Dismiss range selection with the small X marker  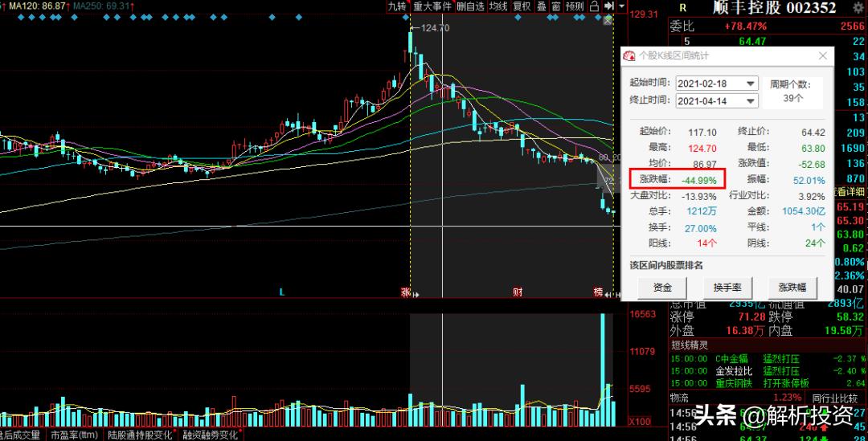pyautogui.click(x=608, y=21)
